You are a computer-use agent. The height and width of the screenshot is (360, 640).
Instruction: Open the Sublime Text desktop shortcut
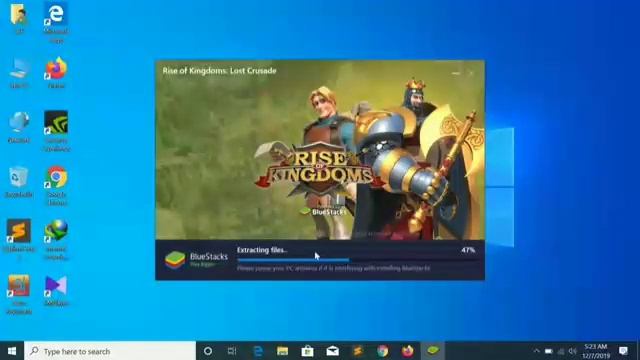pos(19,239)
